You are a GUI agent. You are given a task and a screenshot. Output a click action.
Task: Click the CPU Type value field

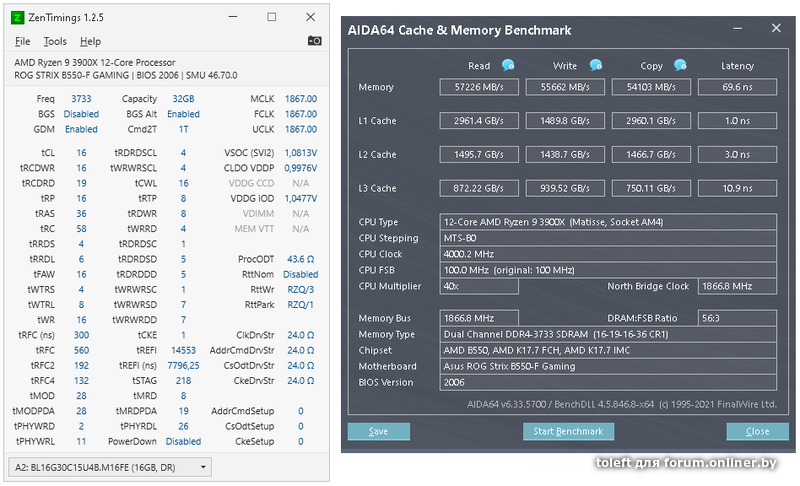coord(608,222)
